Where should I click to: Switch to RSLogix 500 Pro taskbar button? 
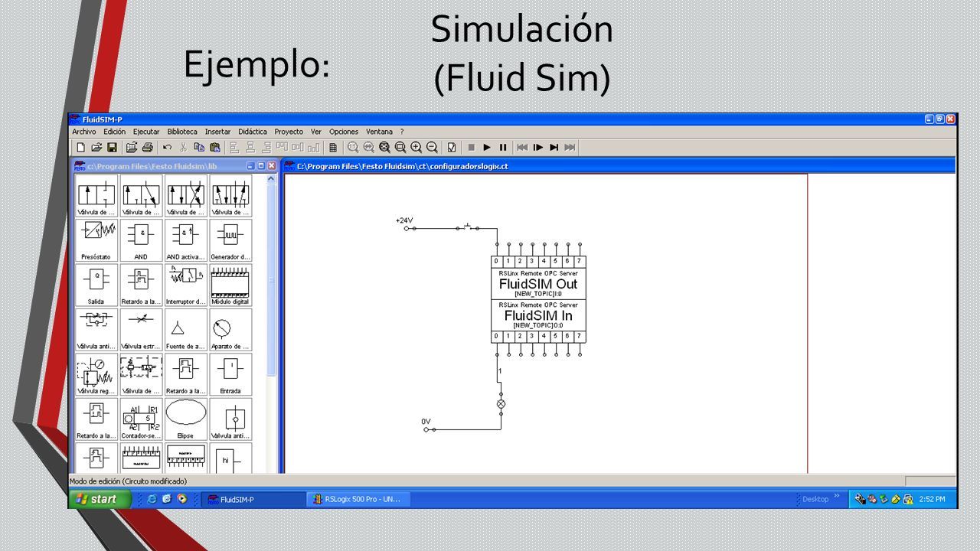[358, 499]
